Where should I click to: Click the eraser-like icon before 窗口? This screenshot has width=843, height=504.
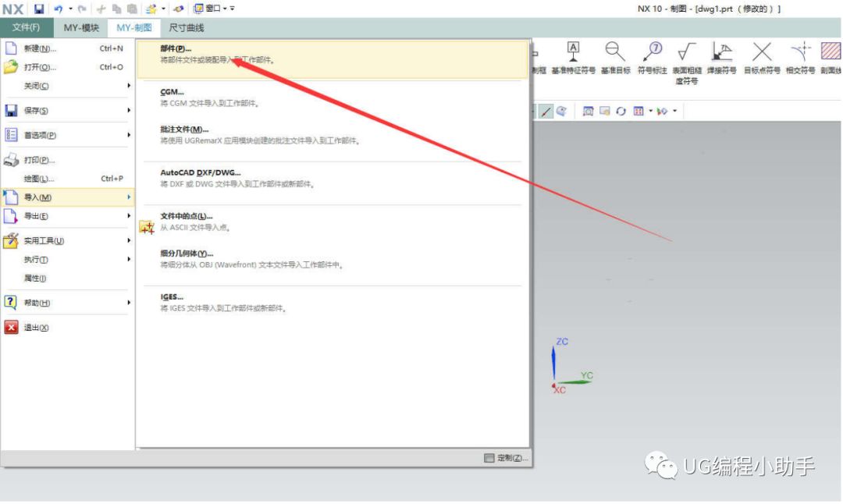click(x=179, y=9)
